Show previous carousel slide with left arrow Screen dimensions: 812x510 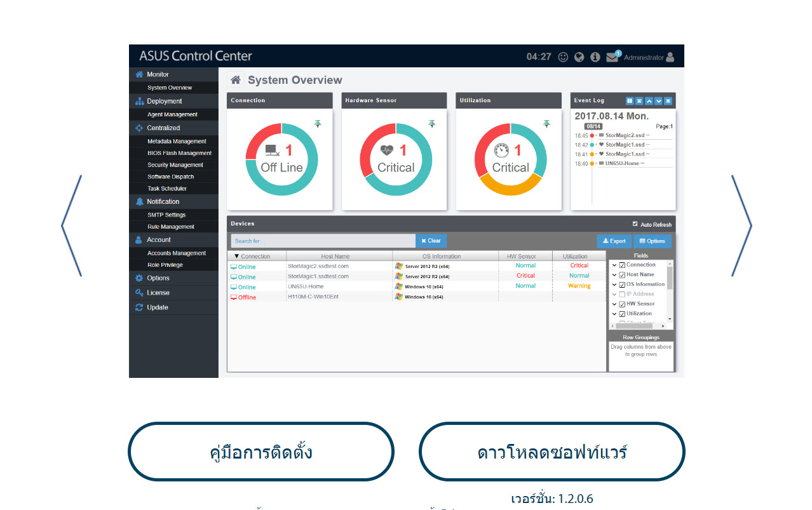pos(71,225)
